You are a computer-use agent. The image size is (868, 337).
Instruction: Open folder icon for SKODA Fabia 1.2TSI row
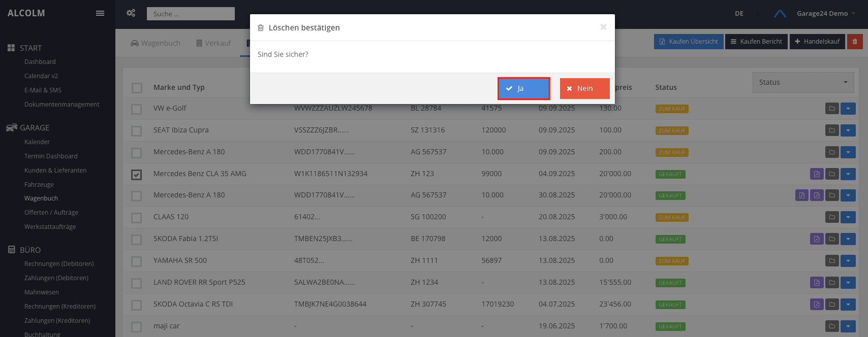click(832, 239)
